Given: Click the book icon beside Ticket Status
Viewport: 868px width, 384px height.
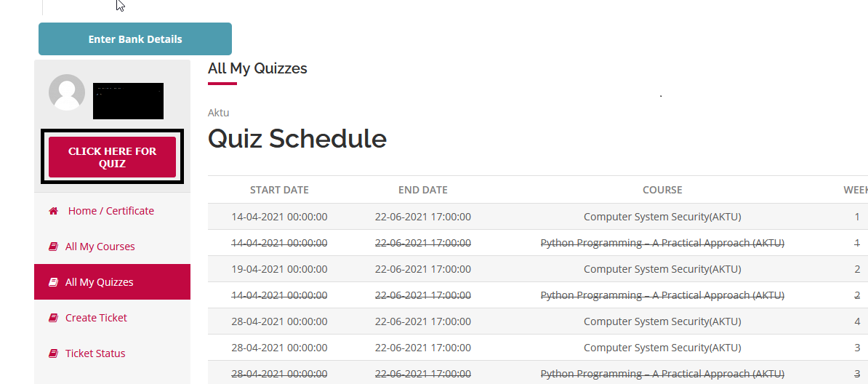Looking at the screenshot, I should (x=53, y=353).
